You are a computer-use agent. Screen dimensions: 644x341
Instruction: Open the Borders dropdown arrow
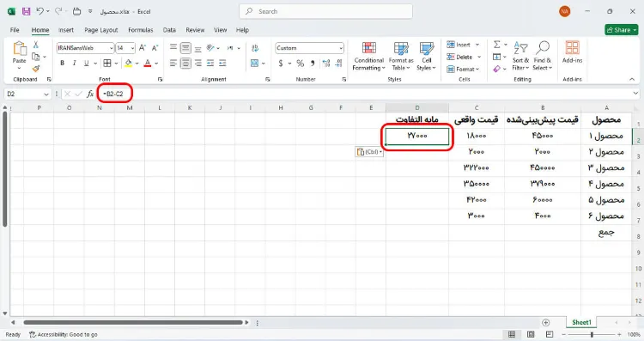pyautogui.click(x=116, y=64)
